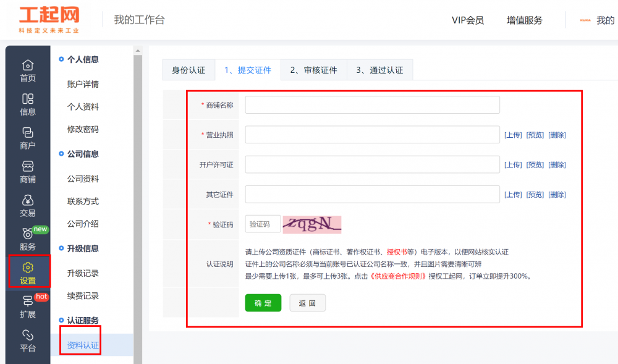Screen dimensions: 618x364
Task: Focus the 营业执照 input field
Action: point(373,135)
